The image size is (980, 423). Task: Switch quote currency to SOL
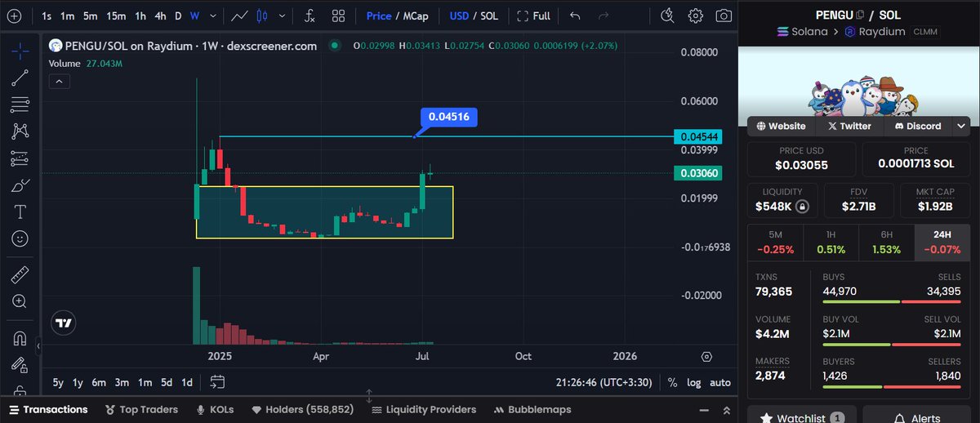488,16
